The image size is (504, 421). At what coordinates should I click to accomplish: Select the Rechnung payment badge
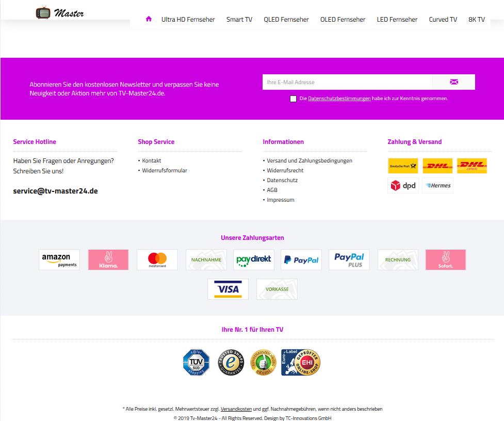point(398,260)
